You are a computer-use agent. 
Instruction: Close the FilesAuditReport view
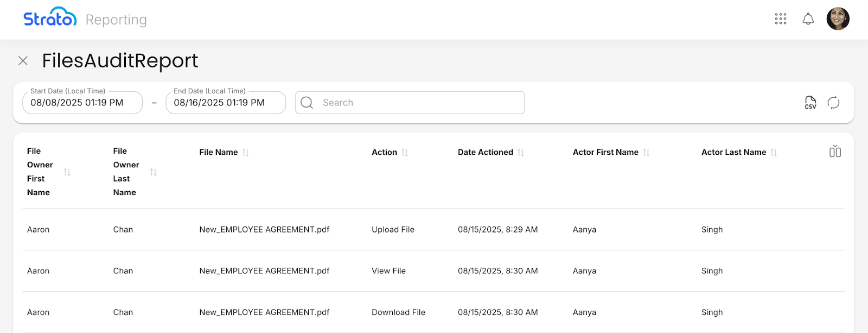point(23,61)
